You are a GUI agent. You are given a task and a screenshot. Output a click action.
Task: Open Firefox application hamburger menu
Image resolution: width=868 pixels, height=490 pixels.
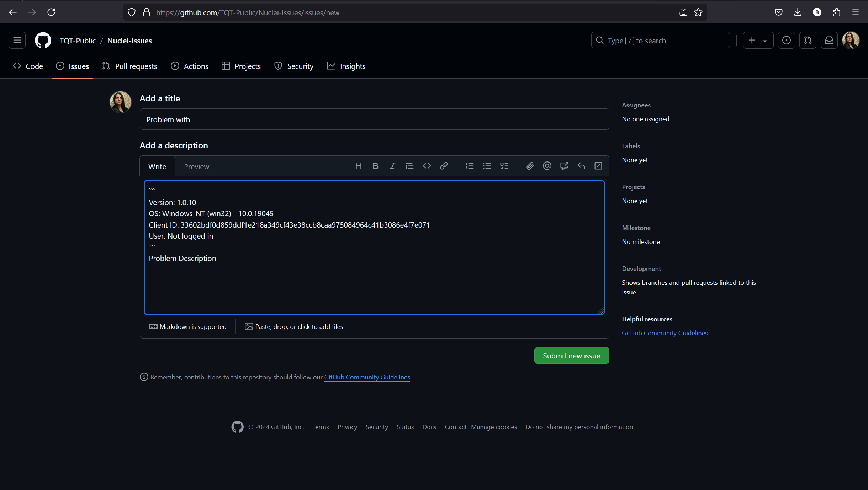tap(856, 12)
